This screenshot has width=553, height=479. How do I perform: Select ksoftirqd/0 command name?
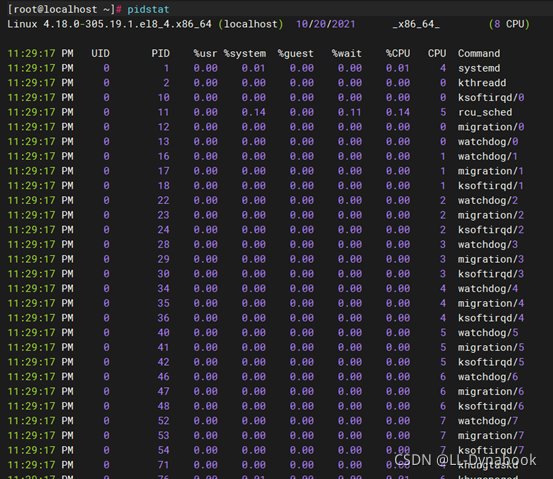coord(491,97)
